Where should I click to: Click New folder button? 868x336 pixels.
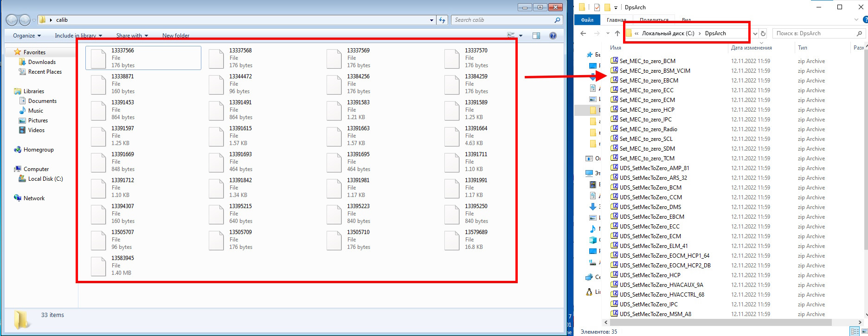pyautogui.click(x=176, y=36)
